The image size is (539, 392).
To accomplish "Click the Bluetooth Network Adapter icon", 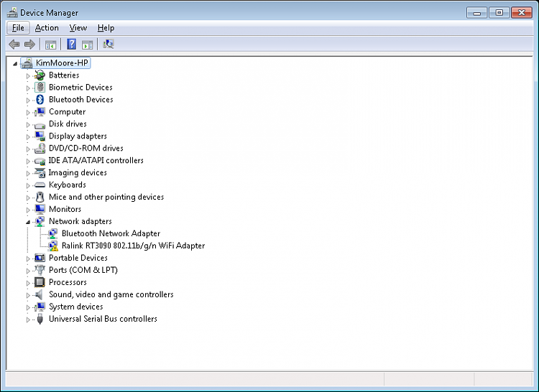I will coord(52,233).
